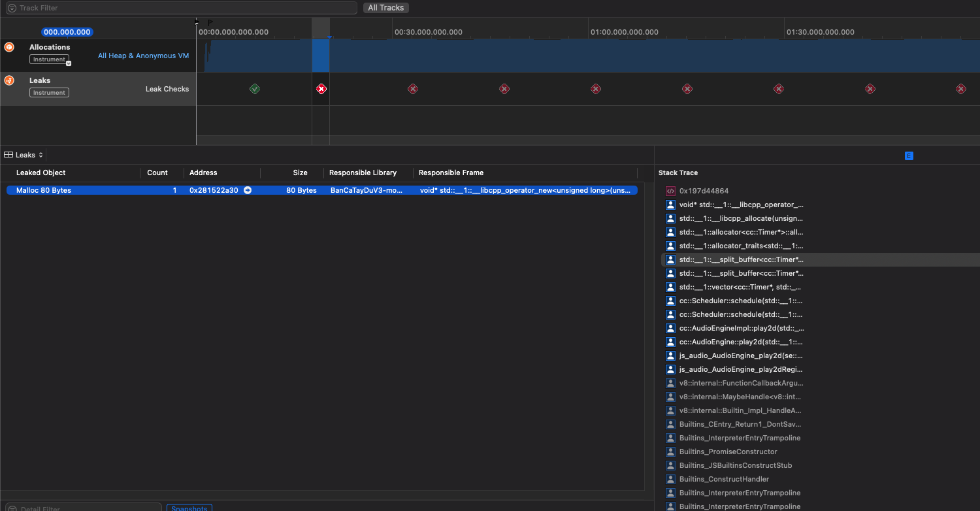Click the Allocations instrument recording icon
Screen dimensions: 980x511
[8, 46]
